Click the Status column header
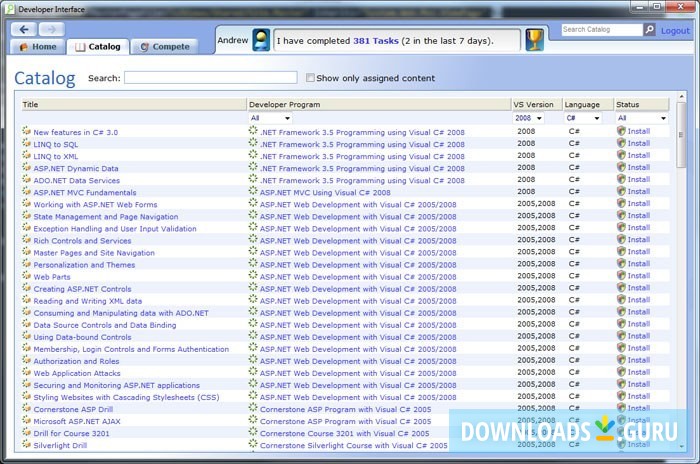The image size is (700, 464). pos(642,105)
